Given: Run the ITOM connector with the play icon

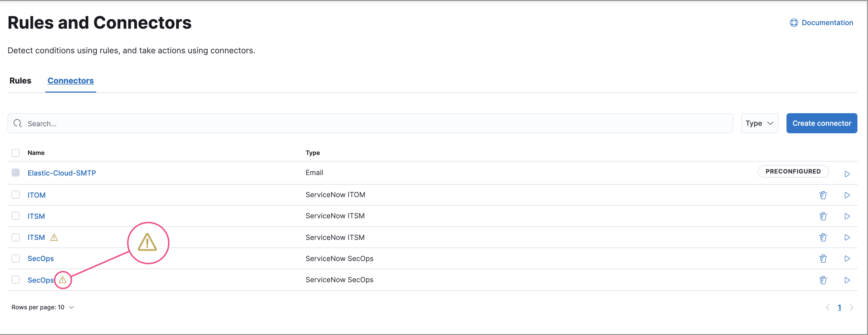Looking at the screenshot, I should (x=847, y=195).
